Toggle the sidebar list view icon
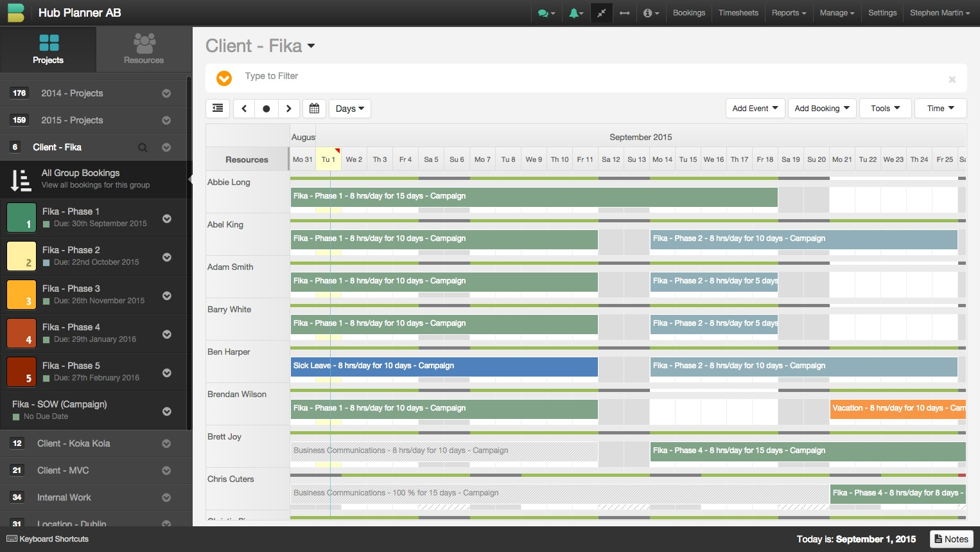Image resolution: width=980 pixels, height=552 pixels. tap(218, 109)
